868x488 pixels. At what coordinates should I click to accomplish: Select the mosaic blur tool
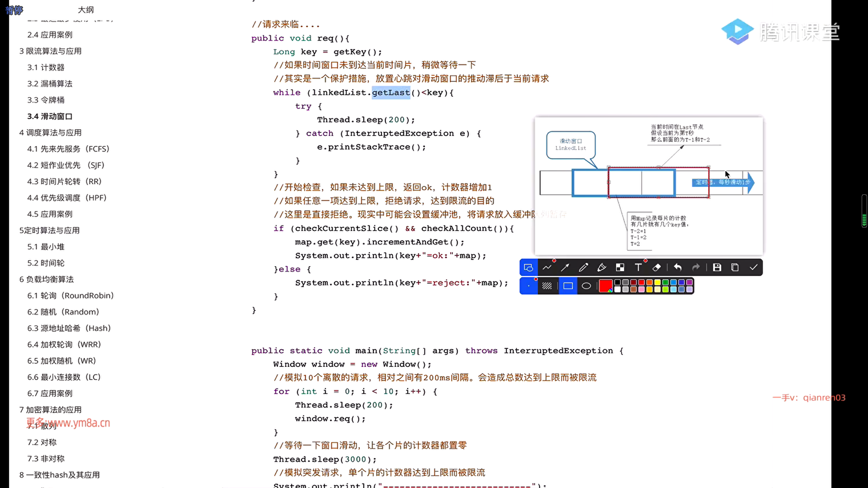point(620,267)
